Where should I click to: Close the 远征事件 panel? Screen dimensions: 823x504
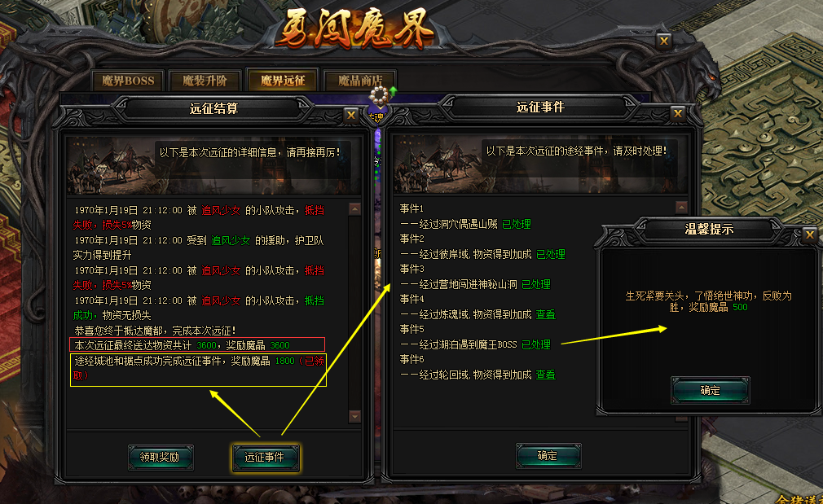tap(678, 113)
